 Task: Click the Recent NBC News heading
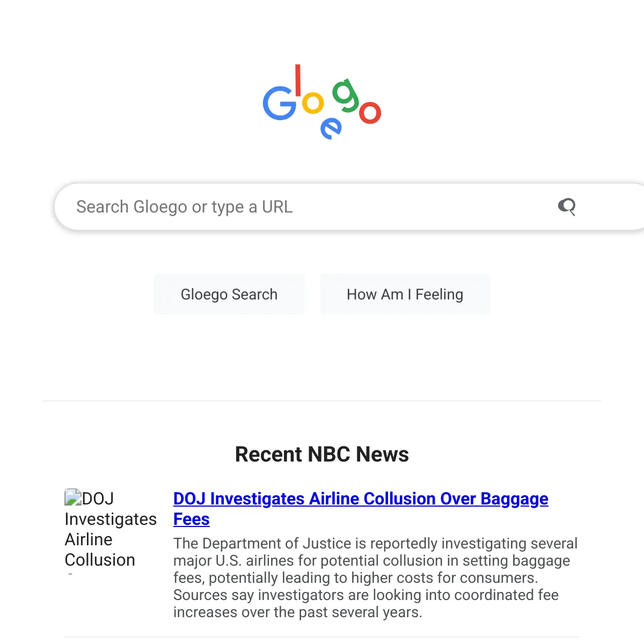322,455
